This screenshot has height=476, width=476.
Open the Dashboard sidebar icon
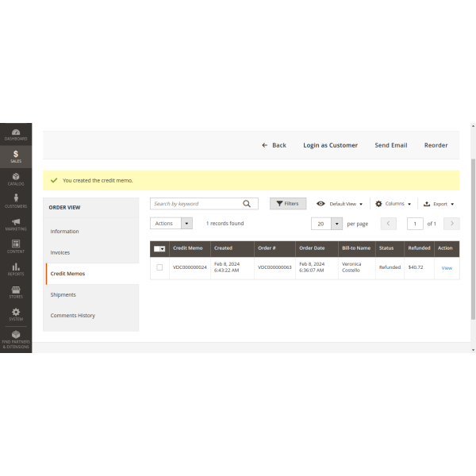(x=16, y=134)
